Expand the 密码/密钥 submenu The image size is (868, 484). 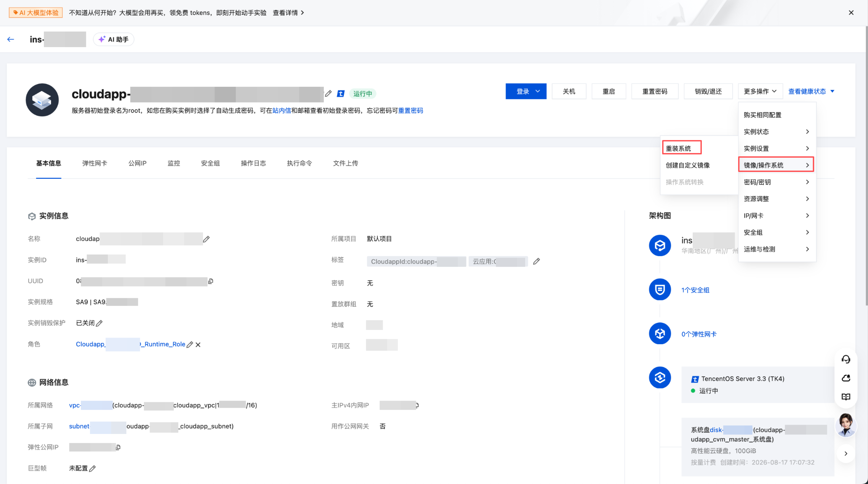coord(776,182)
